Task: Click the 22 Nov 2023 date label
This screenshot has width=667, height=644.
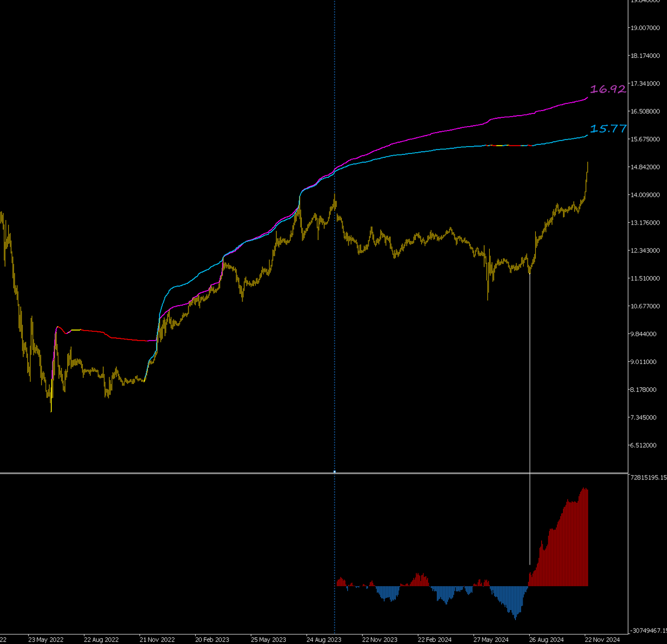Action: (x=380, y=640)
